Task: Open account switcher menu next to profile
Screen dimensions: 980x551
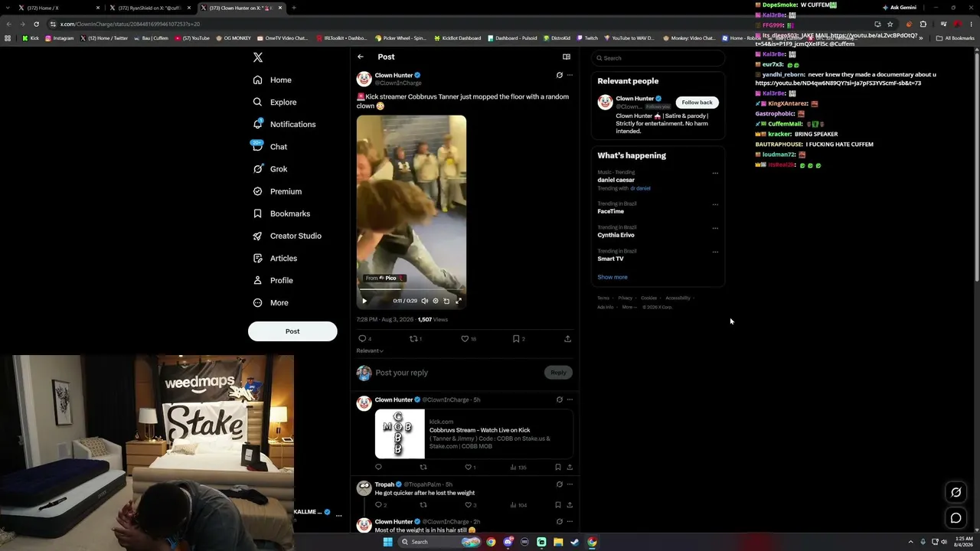Action: [338, 516]
